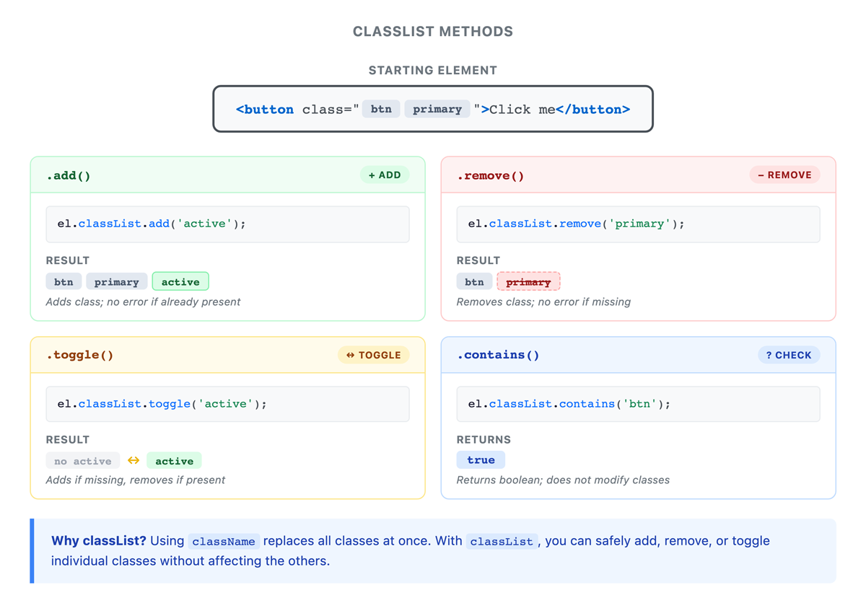866x616 pixels.
Task: Select the btn chip in starting element
Action: 381,109
